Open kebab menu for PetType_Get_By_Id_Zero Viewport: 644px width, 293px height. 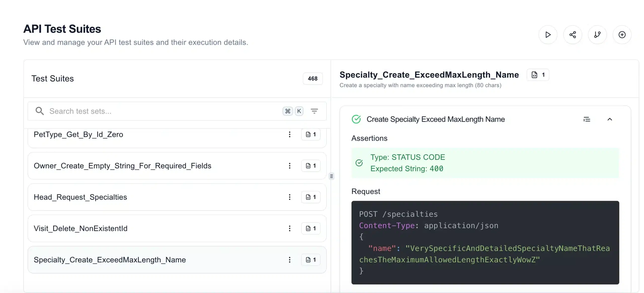(290, 134)
